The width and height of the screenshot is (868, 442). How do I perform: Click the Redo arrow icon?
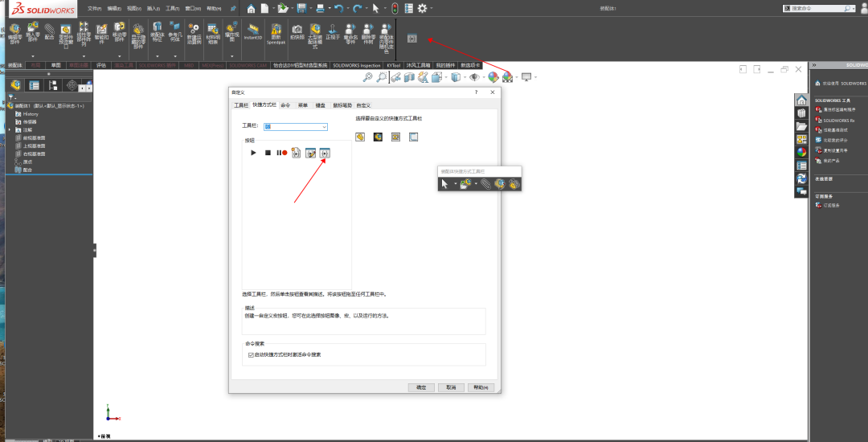point(358,8)
